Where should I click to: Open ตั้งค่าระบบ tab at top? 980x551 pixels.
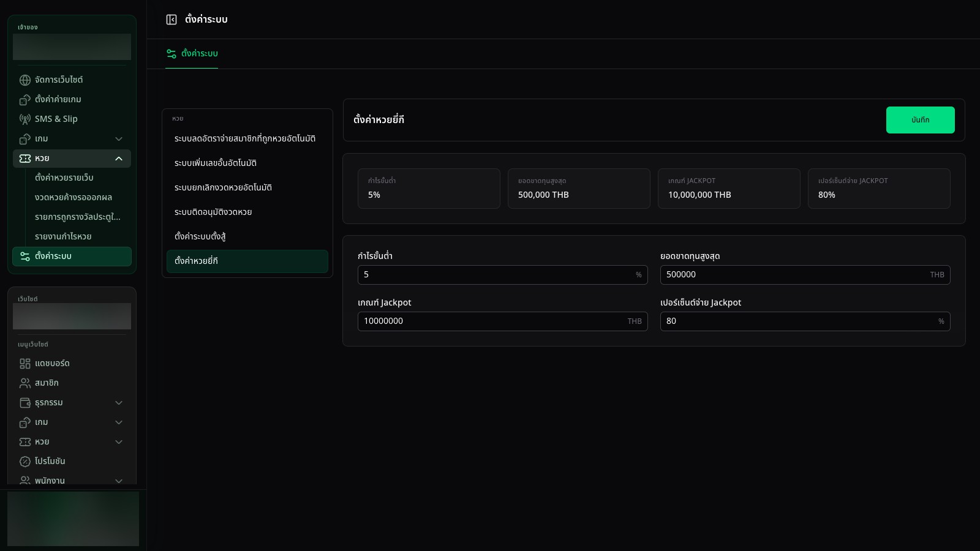[192, 54]
